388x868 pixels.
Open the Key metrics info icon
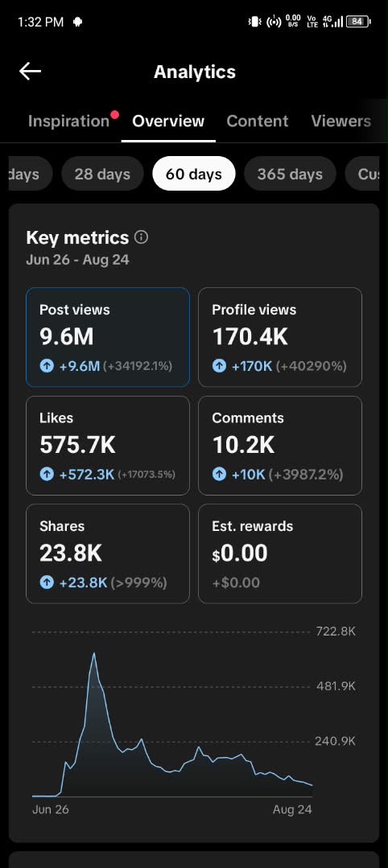pyautogui.click(x=142, y=237)
